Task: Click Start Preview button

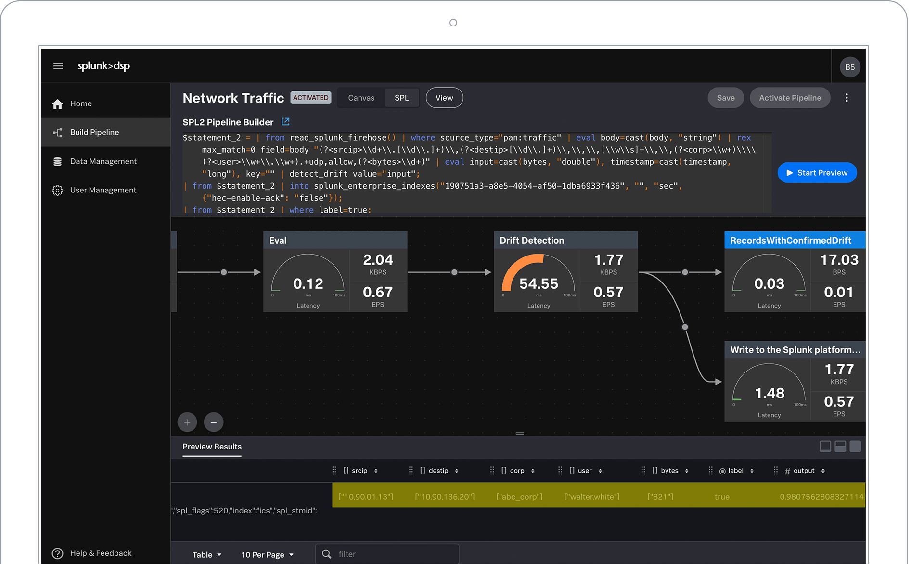Action: pos(817,173)
